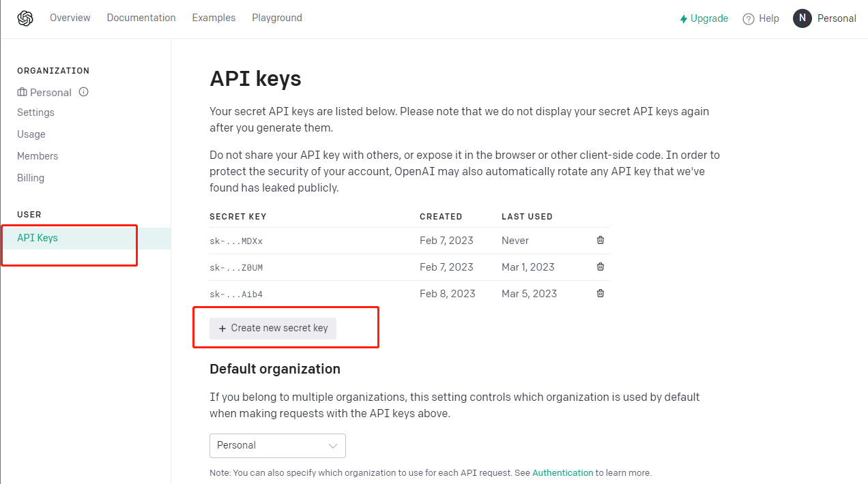Image resolution: width=868 pixels, height=484 pixels.
Task: Click the lightning bolt Upgrade icon
Action: pyautogui.click(x=683, y=19)
